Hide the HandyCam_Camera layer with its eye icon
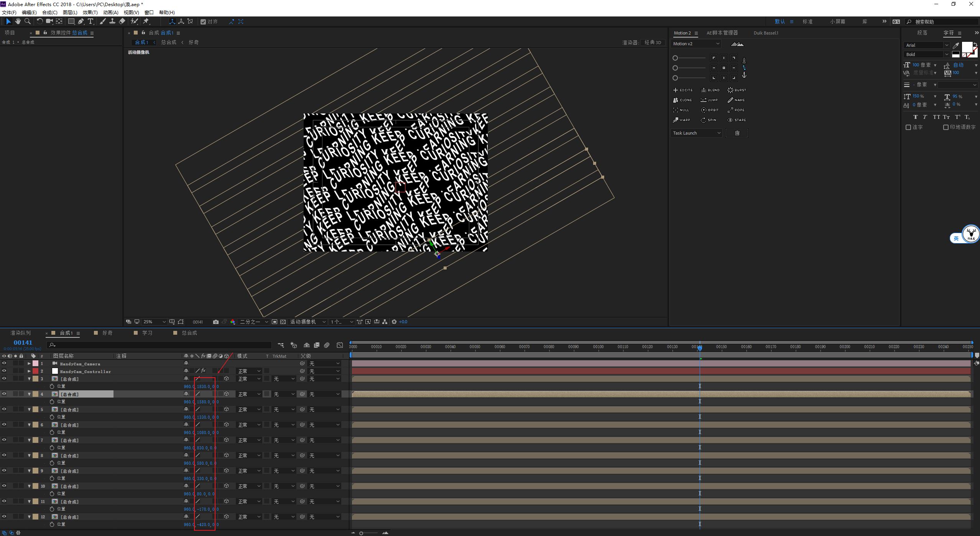 [x=4, y=363]
